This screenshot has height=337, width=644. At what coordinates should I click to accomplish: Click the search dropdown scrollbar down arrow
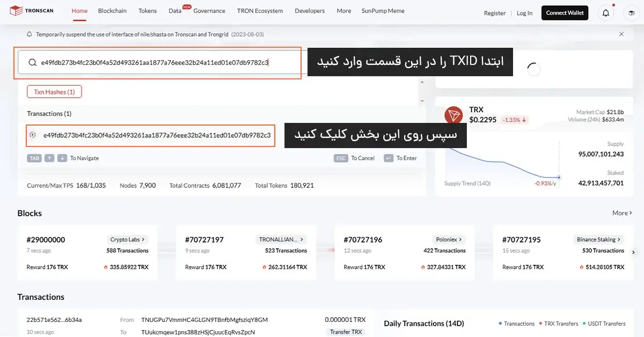tap(422, 100)
